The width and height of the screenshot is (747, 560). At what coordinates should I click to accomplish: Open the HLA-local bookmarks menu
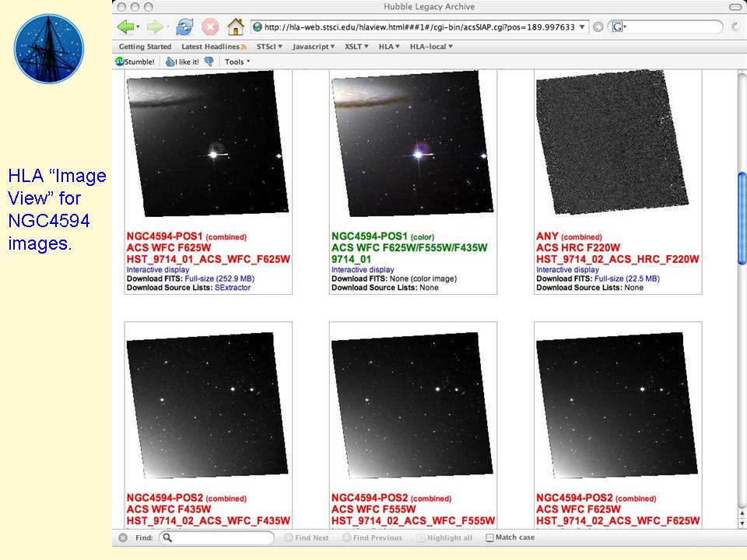431,47
